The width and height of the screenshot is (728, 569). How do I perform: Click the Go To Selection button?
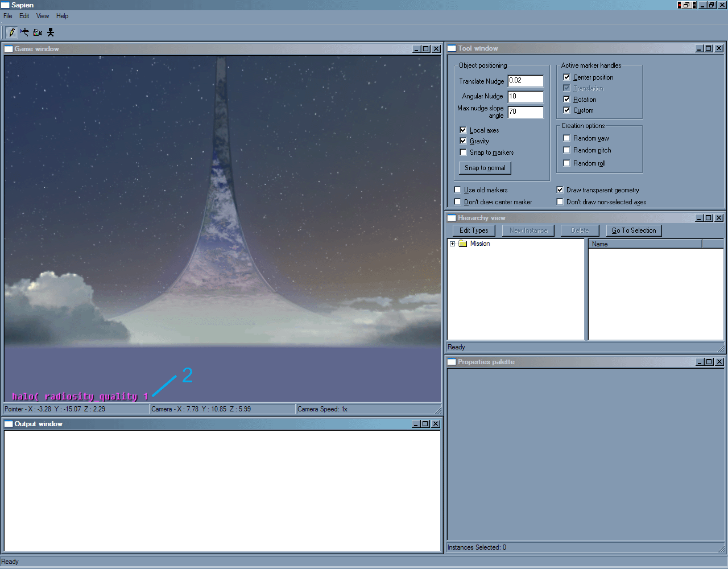(x=634, y=230)
